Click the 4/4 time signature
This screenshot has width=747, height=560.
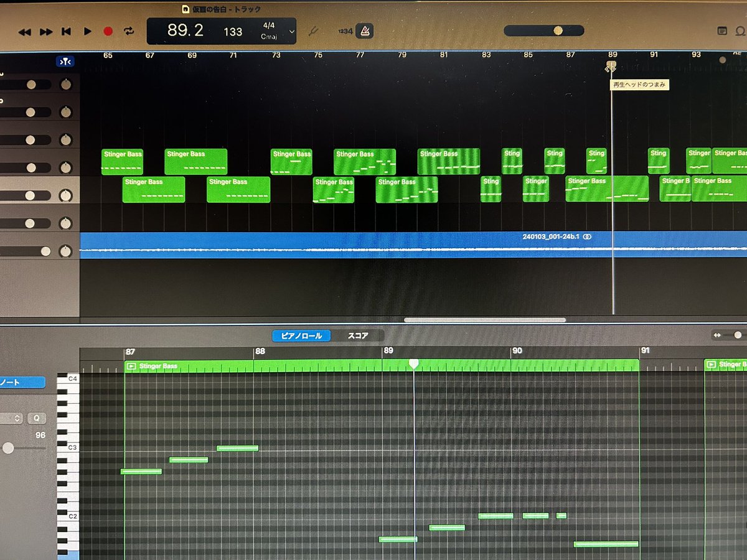(269, 27)
